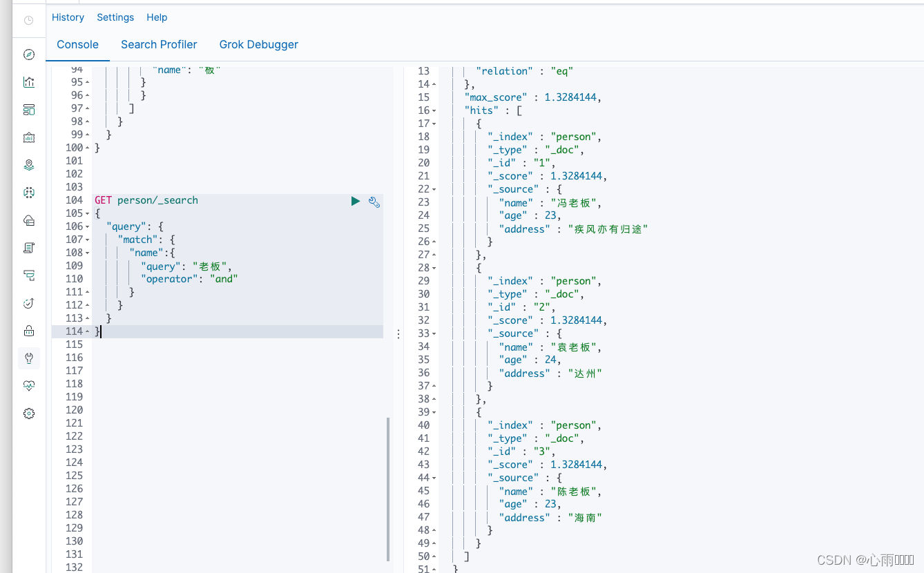The image size is (924, 573).
Task: Click the "relation" : "eq" output line
Action: pos(524,71)
